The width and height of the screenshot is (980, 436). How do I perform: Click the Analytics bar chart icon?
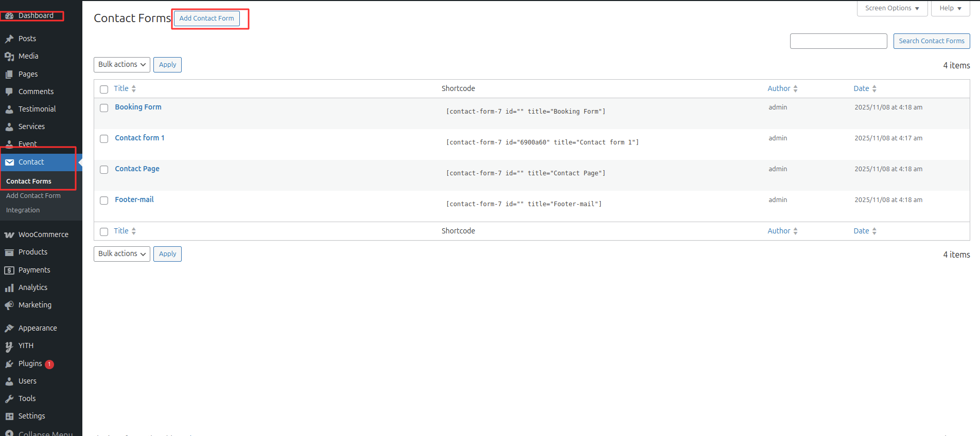coord(9,287)
